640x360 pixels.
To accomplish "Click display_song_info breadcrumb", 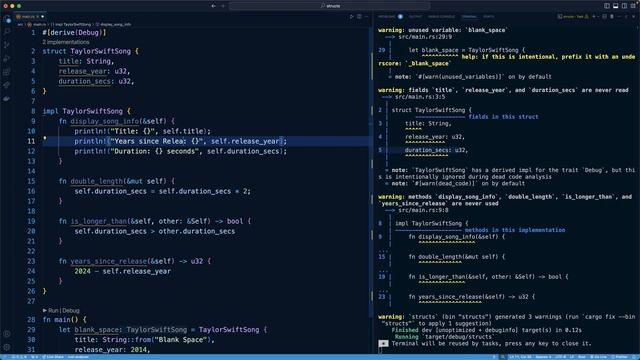I will coord(113,24).
